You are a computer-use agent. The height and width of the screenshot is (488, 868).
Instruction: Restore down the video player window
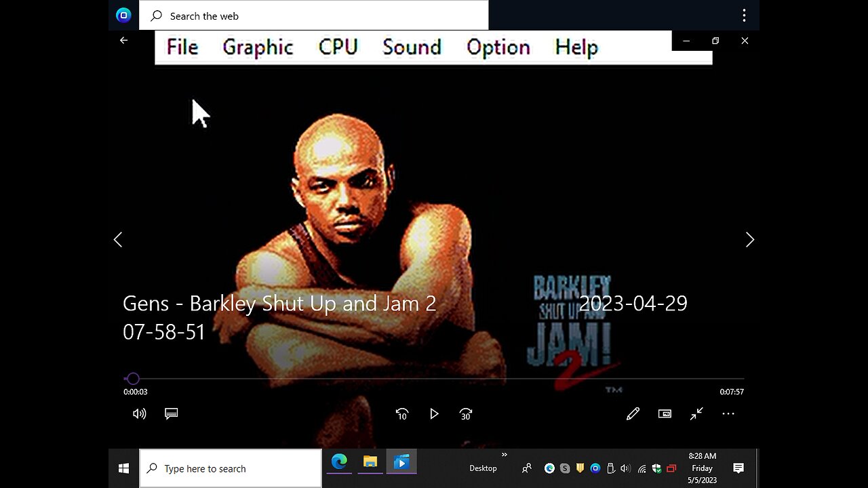point(715,41)
